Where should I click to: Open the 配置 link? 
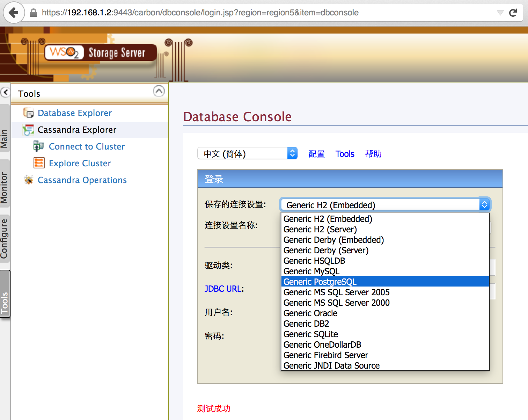(x=316, y=154)
